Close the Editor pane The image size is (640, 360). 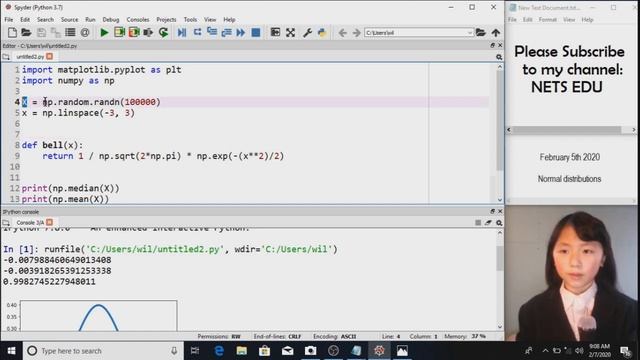[x=500, y=45]
